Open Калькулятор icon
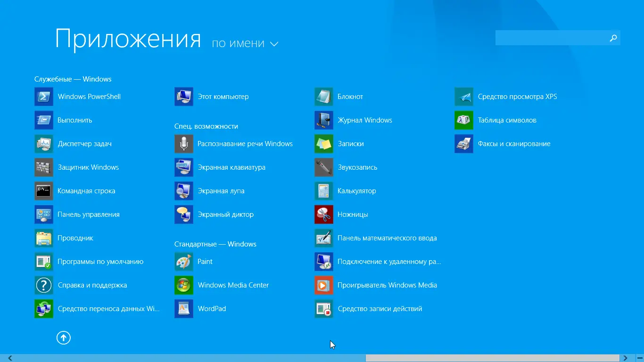644x362 pixels. 324,191
